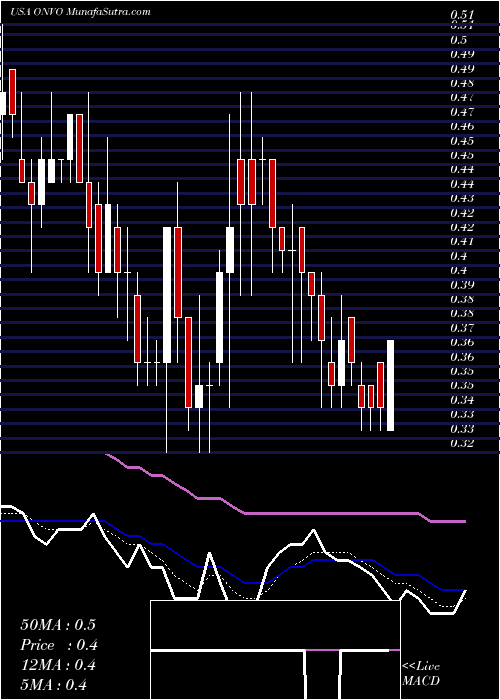Select the '50MA : 0.5' label
This screenshot has height=700, width=500.
coord(58,625)
